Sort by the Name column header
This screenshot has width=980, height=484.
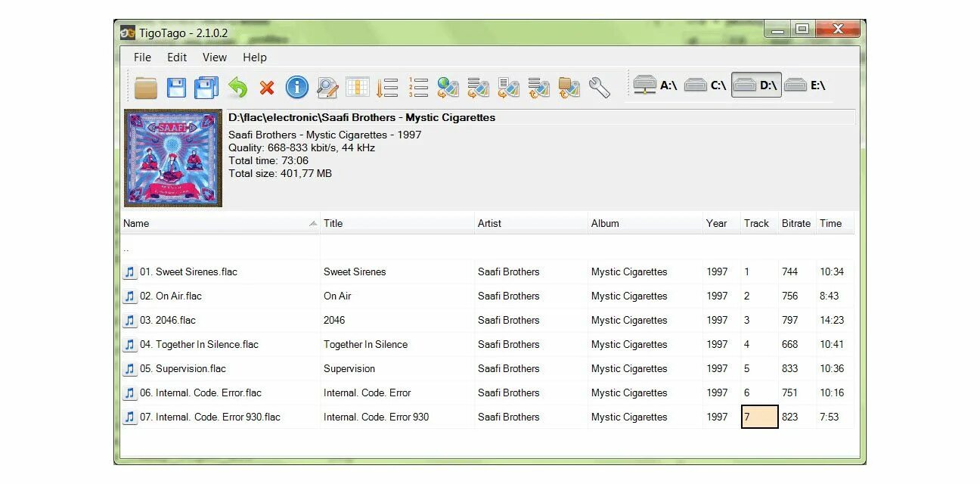pos(220,223)
